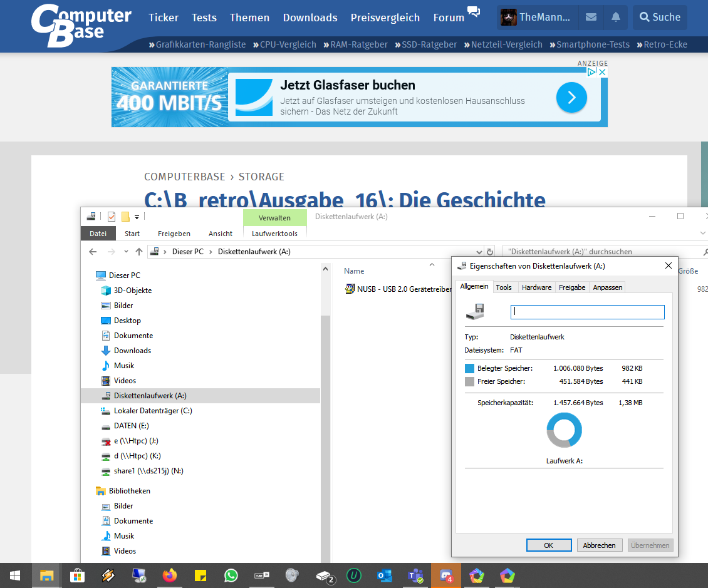Follow the SSD-Ratgeber link
Viewport: 708px width, 588px height.
(x=426, y=44)
